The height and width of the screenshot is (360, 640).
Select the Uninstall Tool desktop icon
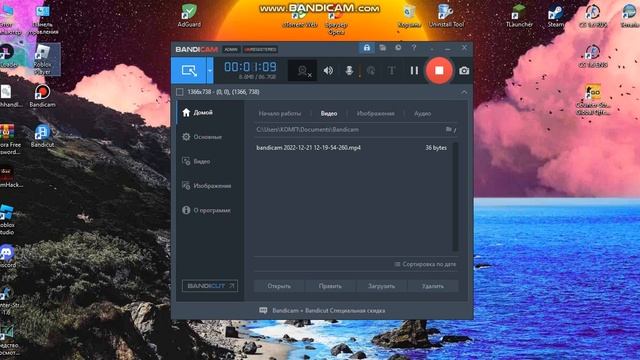(446, 16)
